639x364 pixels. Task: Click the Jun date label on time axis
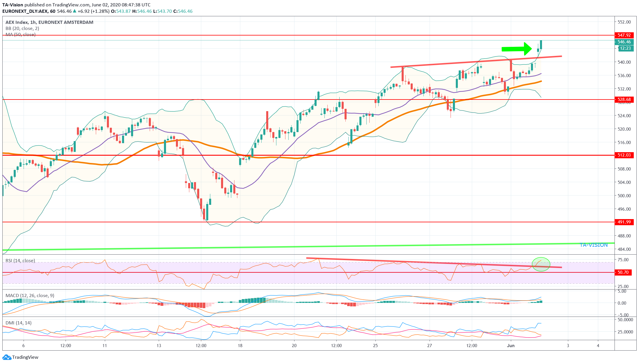click(511, 346)
